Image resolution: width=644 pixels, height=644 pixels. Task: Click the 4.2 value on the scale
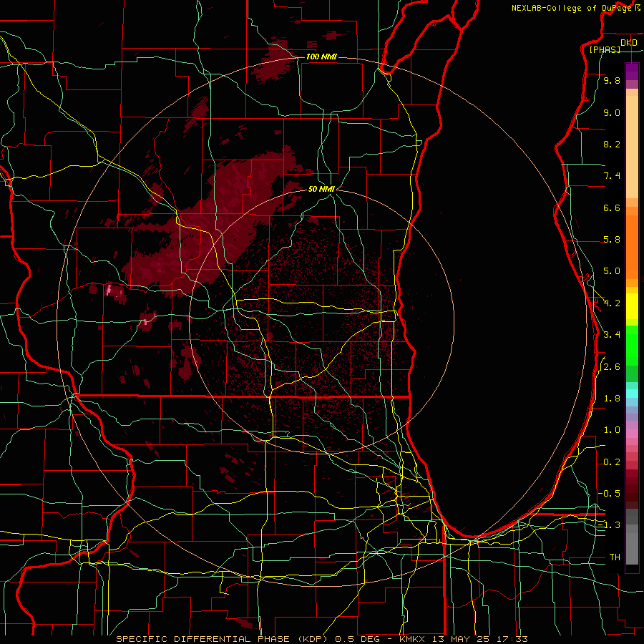(x=612, y=303)
